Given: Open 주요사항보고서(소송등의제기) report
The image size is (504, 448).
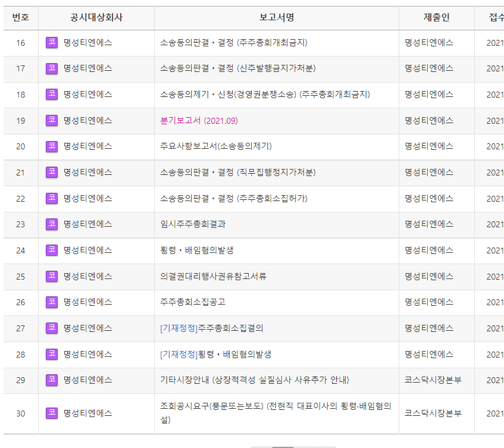Looking at the screenshot, I should (216, 146).
